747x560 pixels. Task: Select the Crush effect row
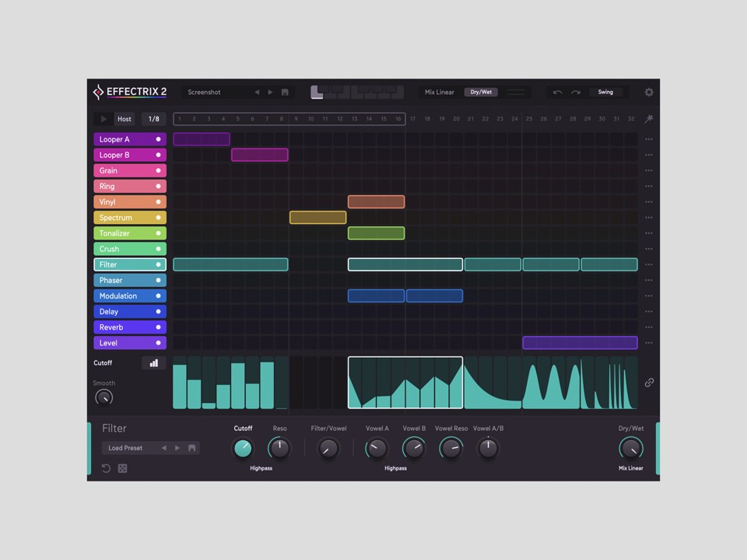[130, 249]
